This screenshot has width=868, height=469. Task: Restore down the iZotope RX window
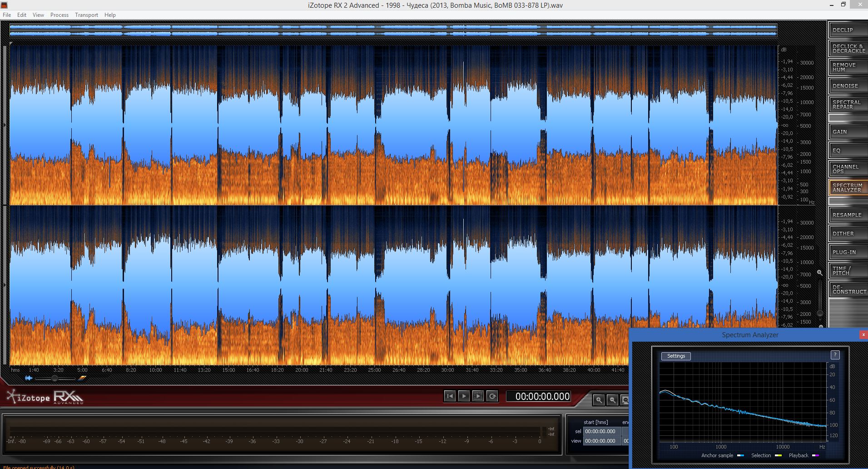(843, 5)
